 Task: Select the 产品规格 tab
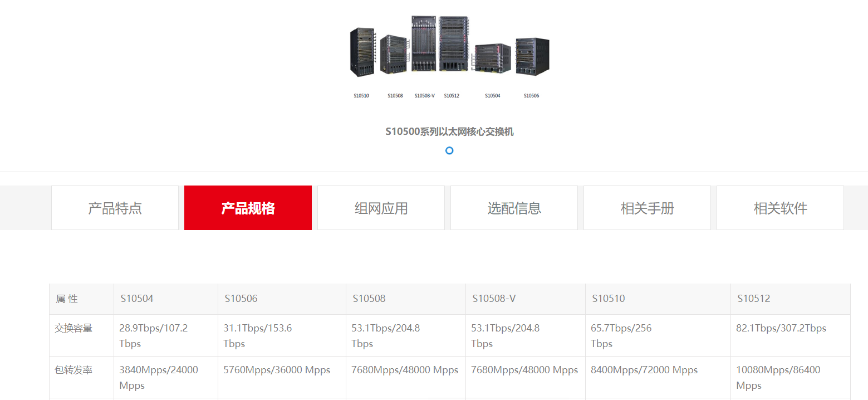tap(248, 208)
